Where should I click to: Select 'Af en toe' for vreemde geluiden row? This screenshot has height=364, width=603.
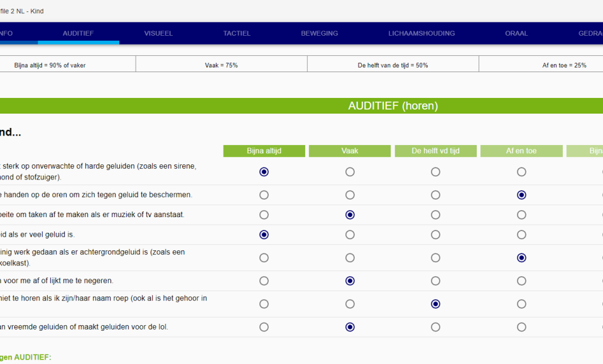coord(521,327)
